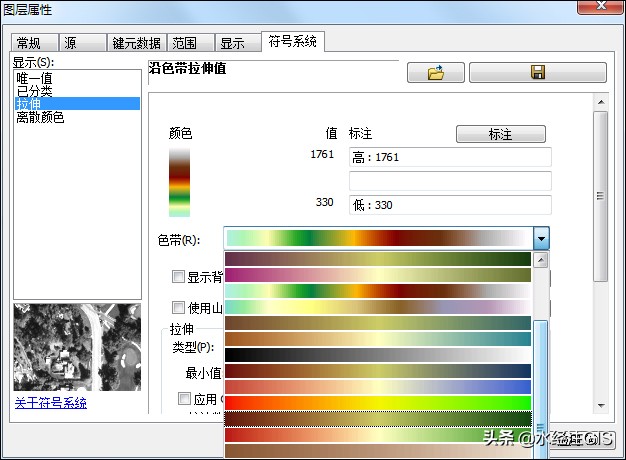Screen dimensions: 626x460
Task: Select 唯一值 in the display list
Action: pos(35,78)
